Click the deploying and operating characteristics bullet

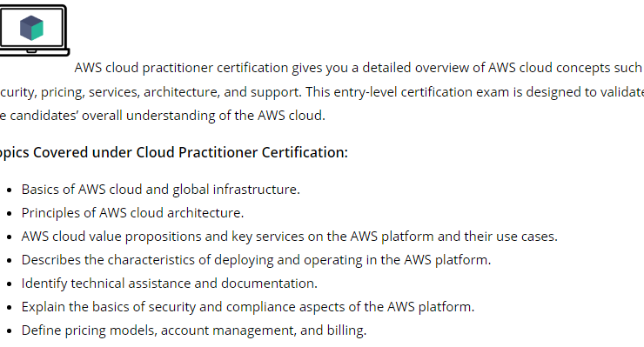pyautogui.click(x=256, y=259)
